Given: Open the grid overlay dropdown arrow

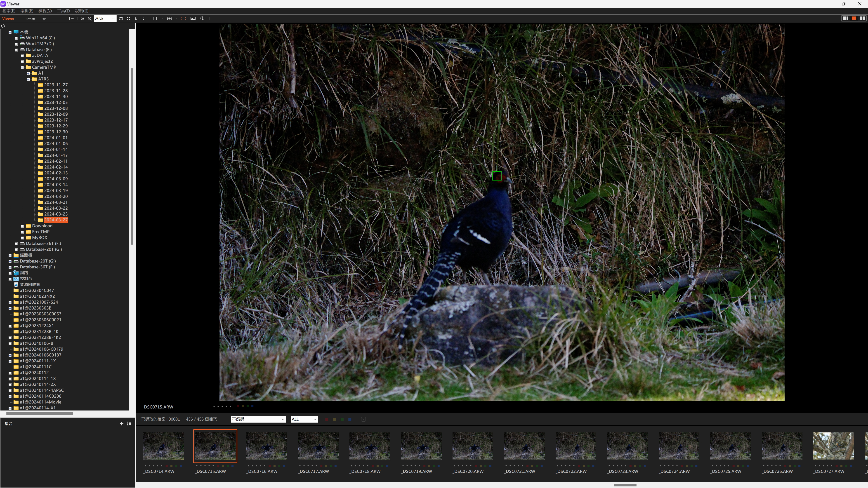Looking at the screenshot, I should (x=177, y=19).
